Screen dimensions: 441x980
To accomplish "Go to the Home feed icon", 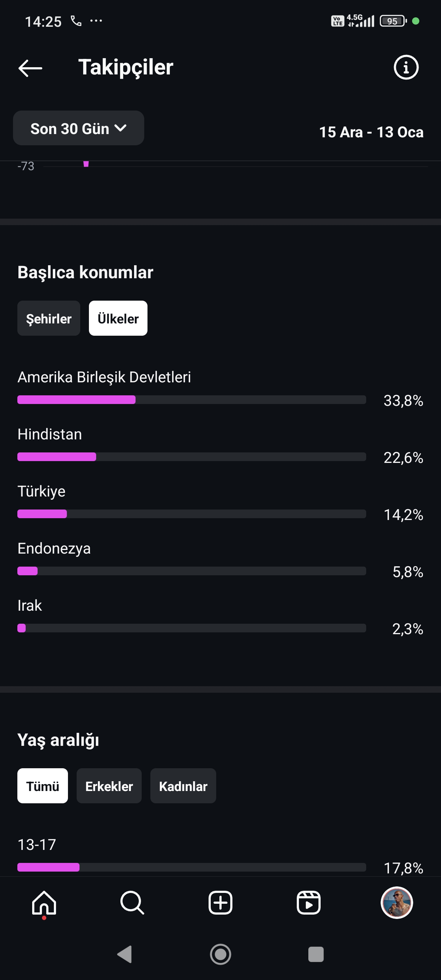I will [44, 902].
